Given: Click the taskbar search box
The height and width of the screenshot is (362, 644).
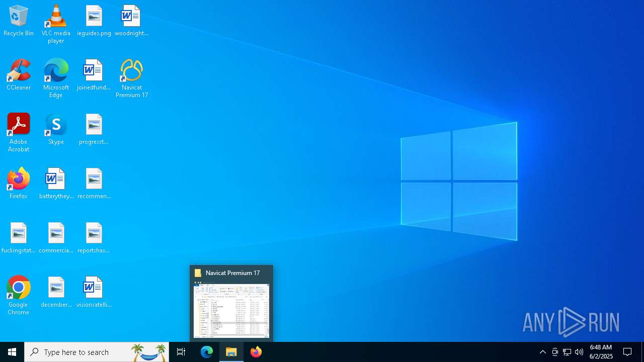Looking at the screenshot, I should click(x=97, y=352).
